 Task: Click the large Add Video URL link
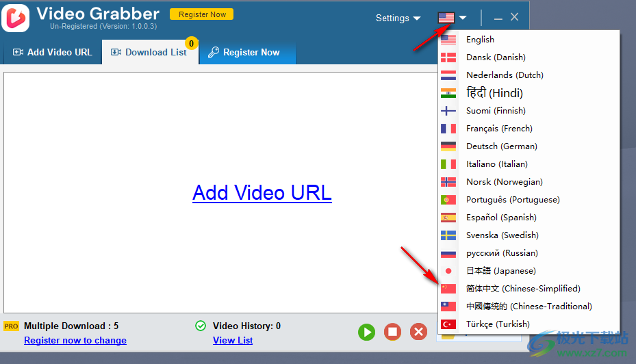click(x=262, y=192)
